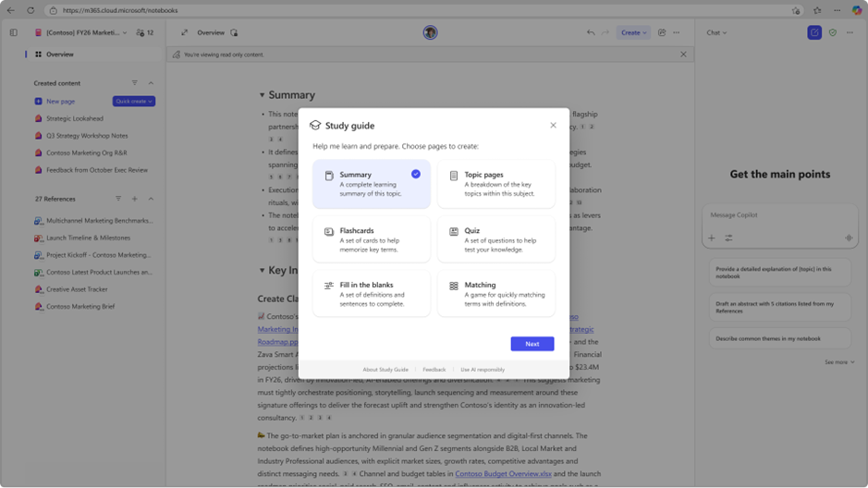Click microphone icon in message box
Image resolution: width=868 pixels, height=488 pixels.
[849, 238]
